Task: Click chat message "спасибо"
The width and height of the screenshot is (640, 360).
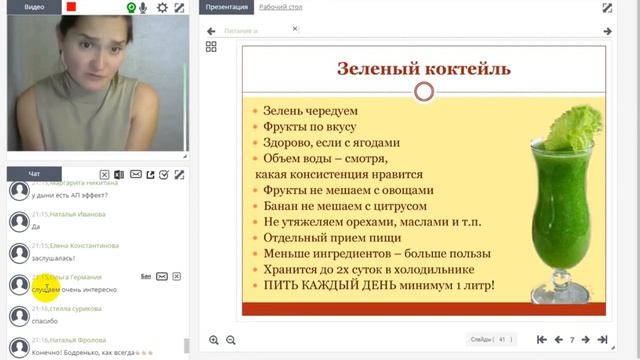Action: pos(45,321)
